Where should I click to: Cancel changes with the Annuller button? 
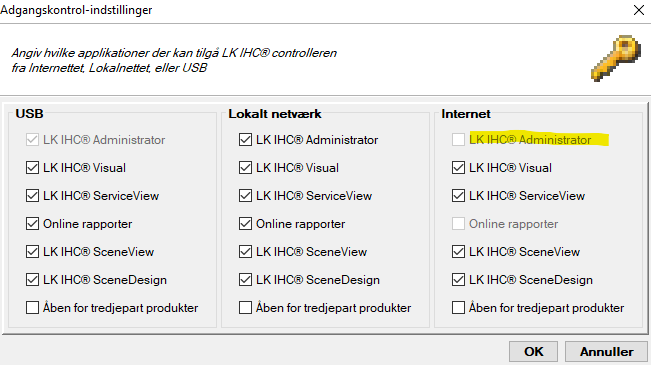(x=607, y=352)
